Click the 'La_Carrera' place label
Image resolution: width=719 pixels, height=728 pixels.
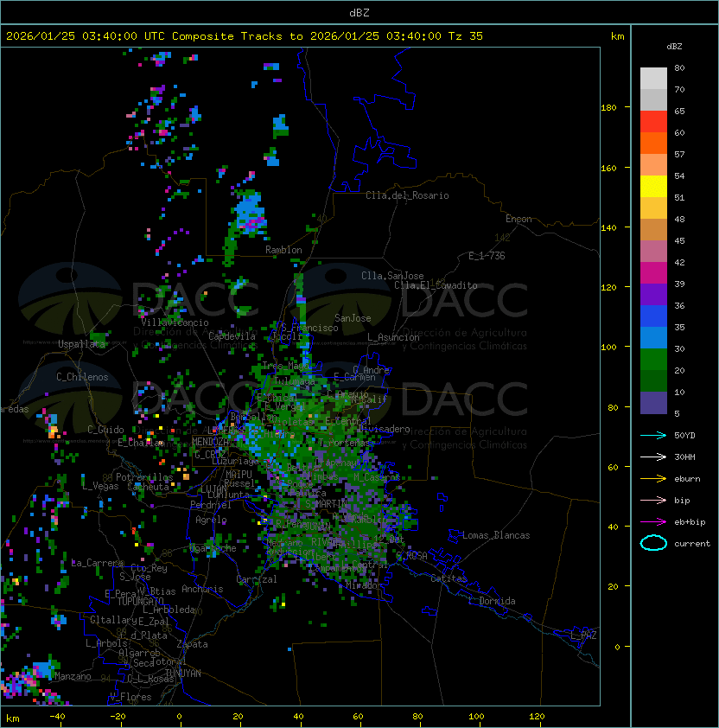tap(97, 563)
